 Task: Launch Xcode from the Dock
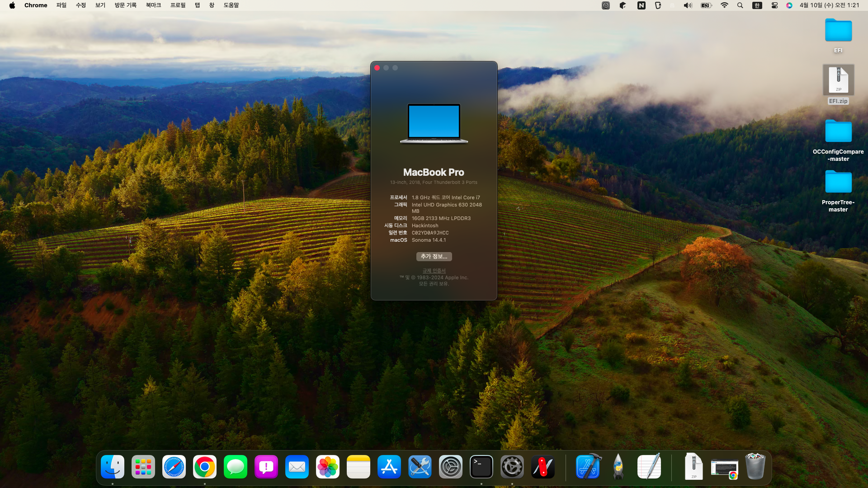(588, 467)
